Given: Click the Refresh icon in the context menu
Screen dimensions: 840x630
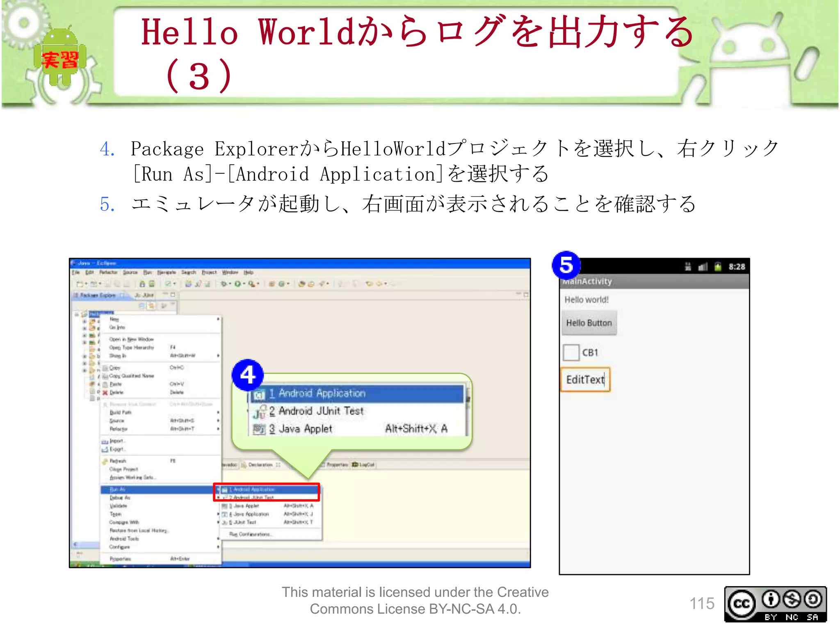Looking at the screenshot, I should (x=105, y=461).
